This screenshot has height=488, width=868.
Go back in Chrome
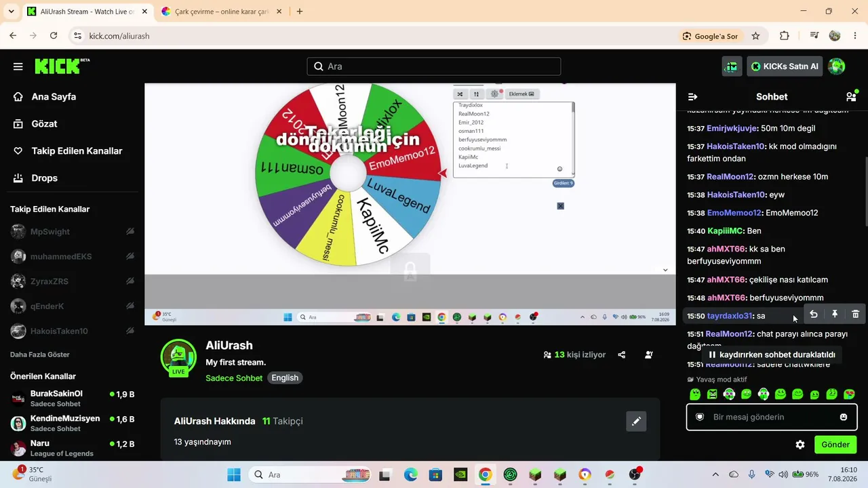[x=13, y=36]
